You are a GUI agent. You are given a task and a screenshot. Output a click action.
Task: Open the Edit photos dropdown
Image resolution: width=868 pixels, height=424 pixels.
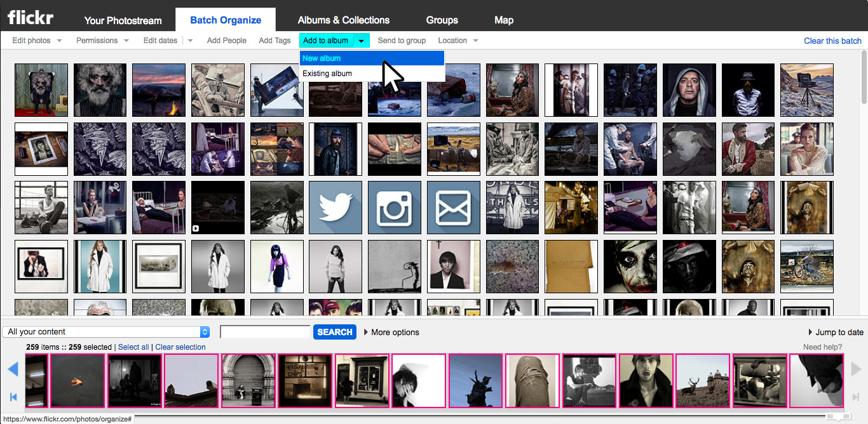(x=37, y=41)
